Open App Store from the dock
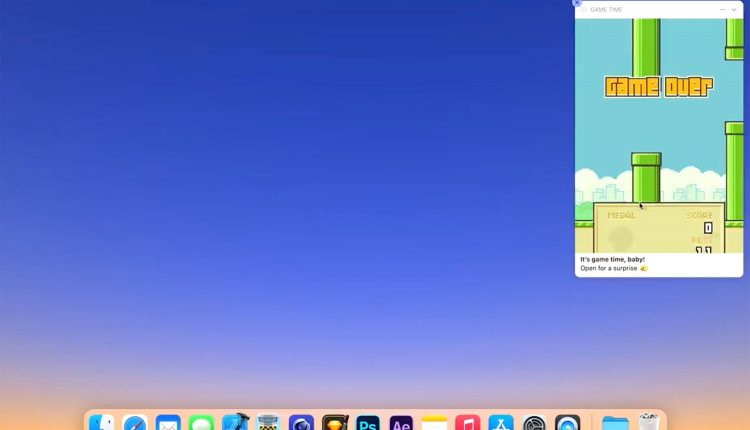The width and height of the screenshot is (750, 430). coord(500,423)
